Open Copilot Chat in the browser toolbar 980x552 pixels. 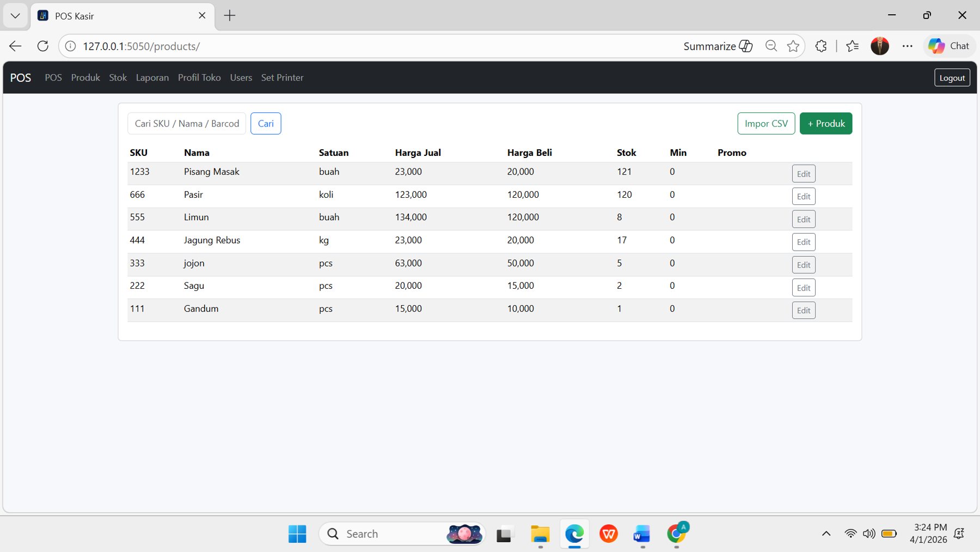point(950,46)
